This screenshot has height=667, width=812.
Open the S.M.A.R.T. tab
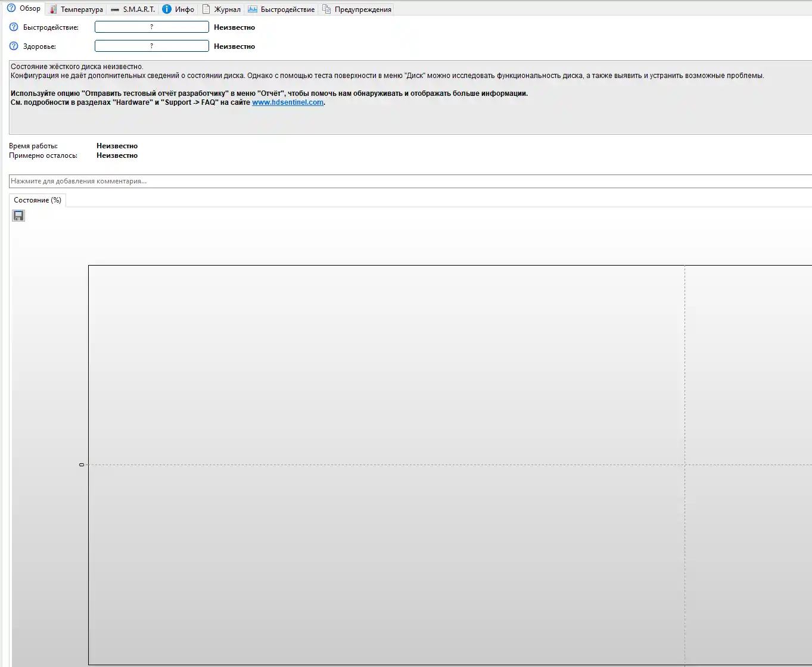[132, 9]
